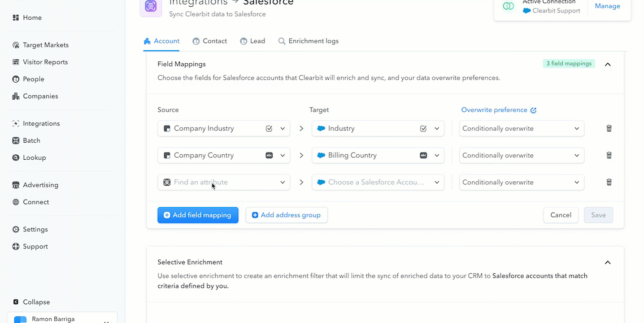The image size is (644, 323).
Task: Open the Advertising section
Action: click(40, 184)
